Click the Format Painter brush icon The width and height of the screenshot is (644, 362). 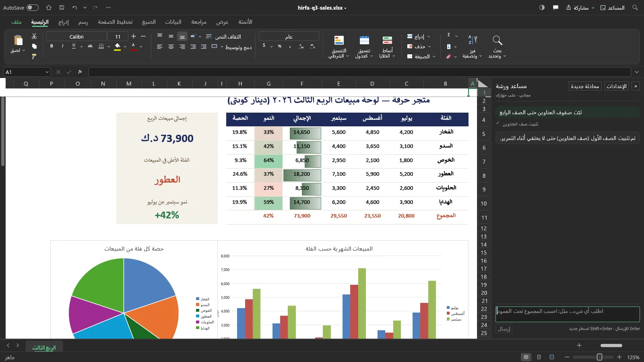click(34, 56)
